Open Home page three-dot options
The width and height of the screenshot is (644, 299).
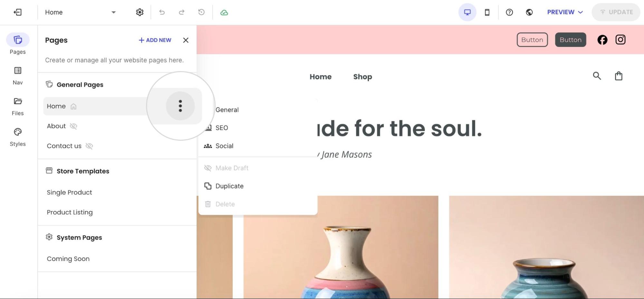point(180,106)
